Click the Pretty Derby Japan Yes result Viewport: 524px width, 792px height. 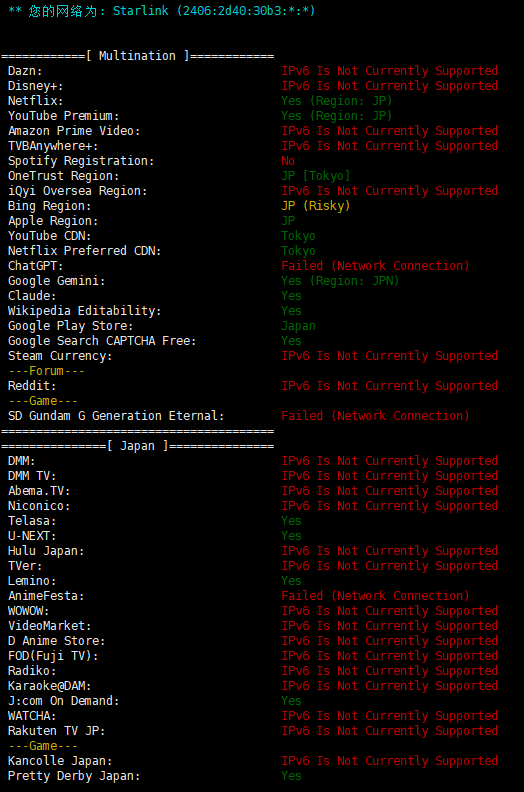[x=291, y=776]
